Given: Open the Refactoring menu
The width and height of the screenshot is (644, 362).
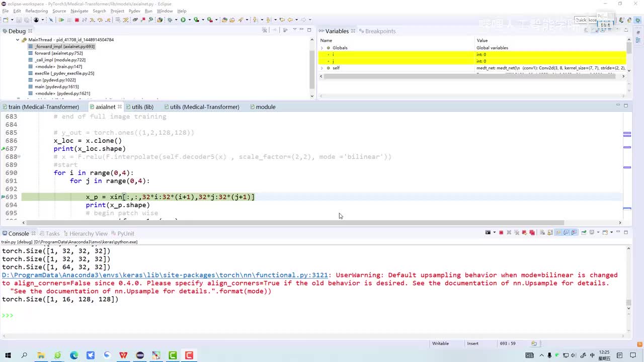Looking at the screenshot, I should 36,11.
